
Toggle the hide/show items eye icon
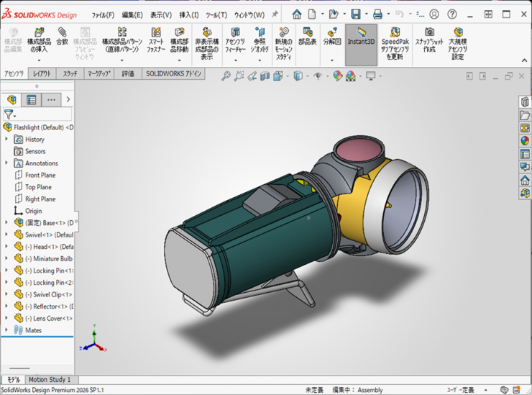[317, 76]
